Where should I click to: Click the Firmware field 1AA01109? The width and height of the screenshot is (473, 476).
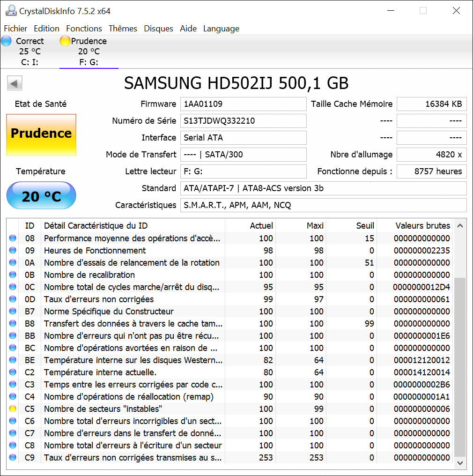pos(244,104)
